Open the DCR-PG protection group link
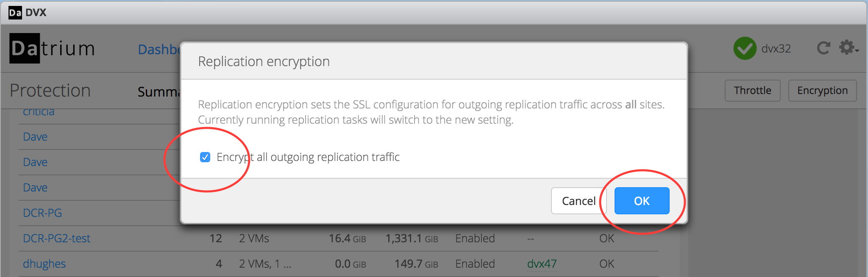The image size is (868, 277). 42,213
